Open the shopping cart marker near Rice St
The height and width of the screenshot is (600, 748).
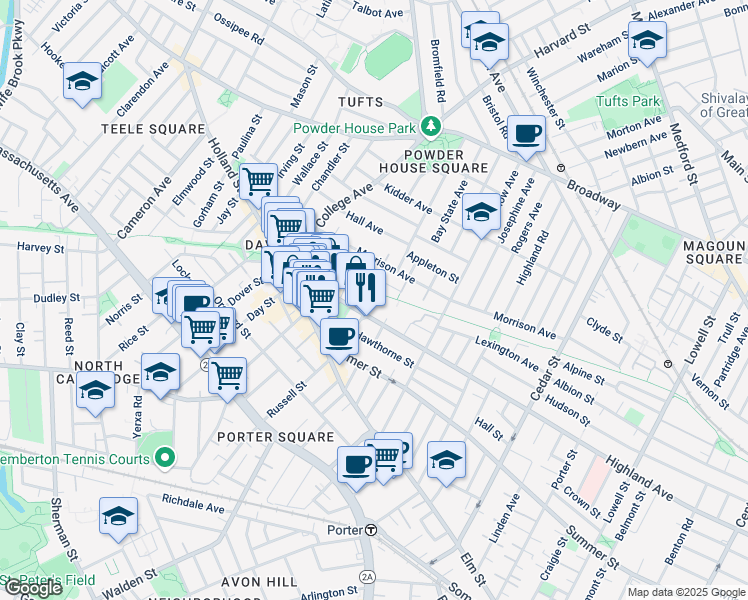[200, 332]
